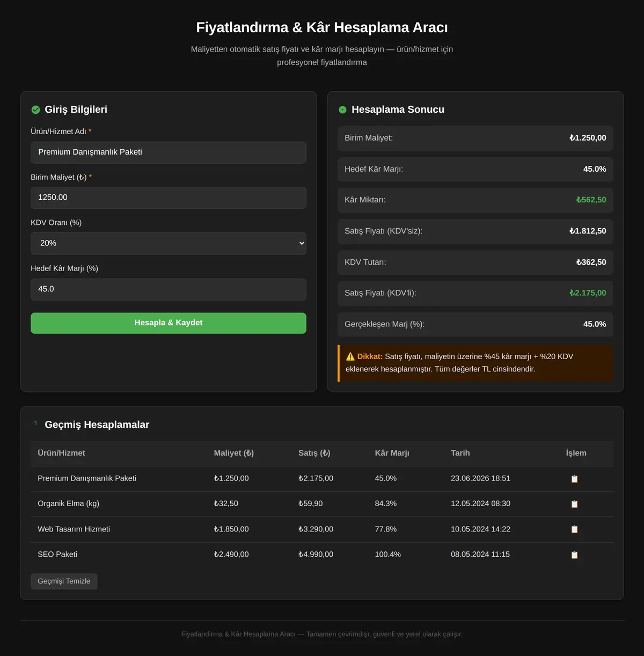Click the warning triangle icon next to Dikkat

350,356
